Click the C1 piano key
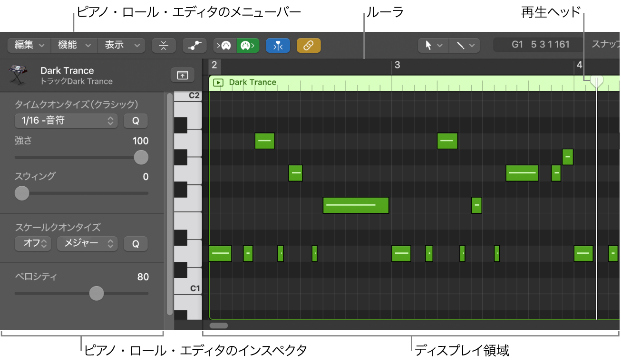 pyautogui.click(x=188, y=287)
